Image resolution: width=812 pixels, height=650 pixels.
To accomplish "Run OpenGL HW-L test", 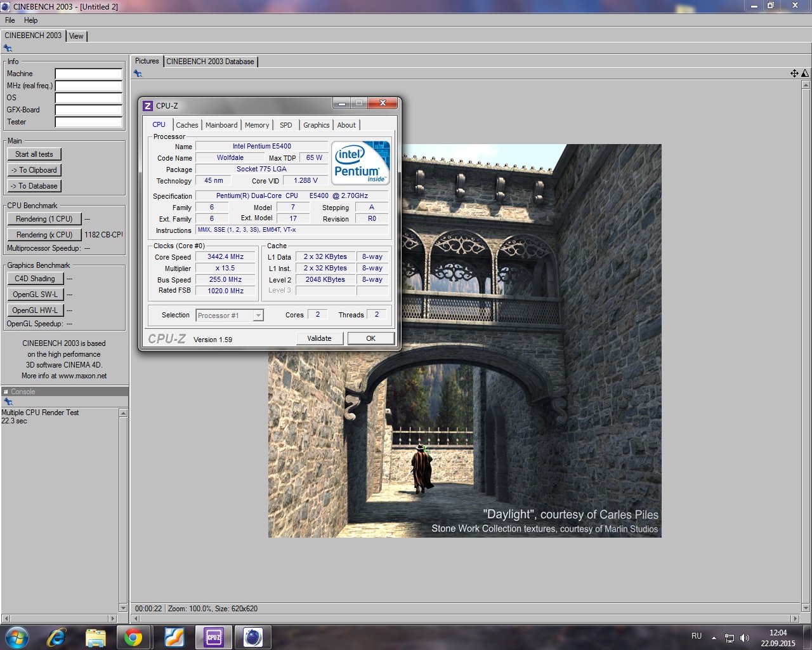I will point(35,310).
